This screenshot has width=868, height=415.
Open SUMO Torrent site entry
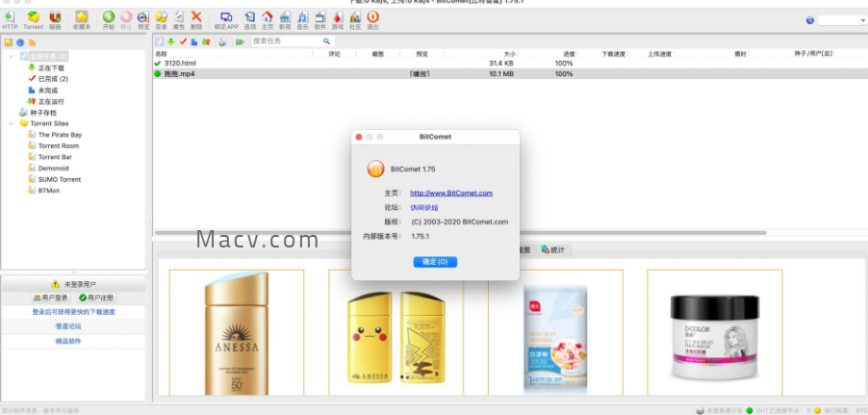[x=60, y=179]
